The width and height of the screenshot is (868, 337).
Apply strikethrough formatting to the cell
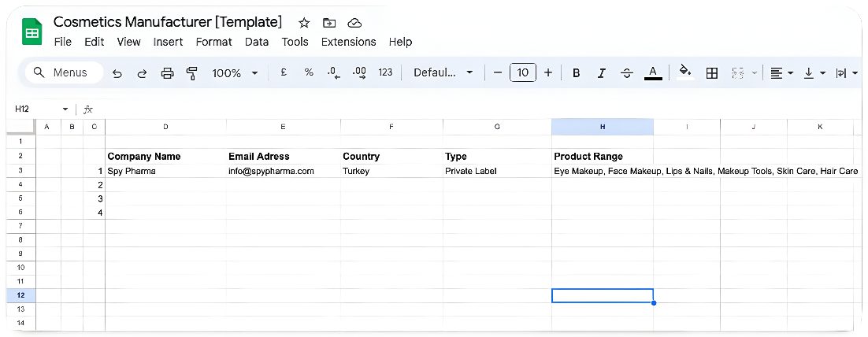pos(626,73)
